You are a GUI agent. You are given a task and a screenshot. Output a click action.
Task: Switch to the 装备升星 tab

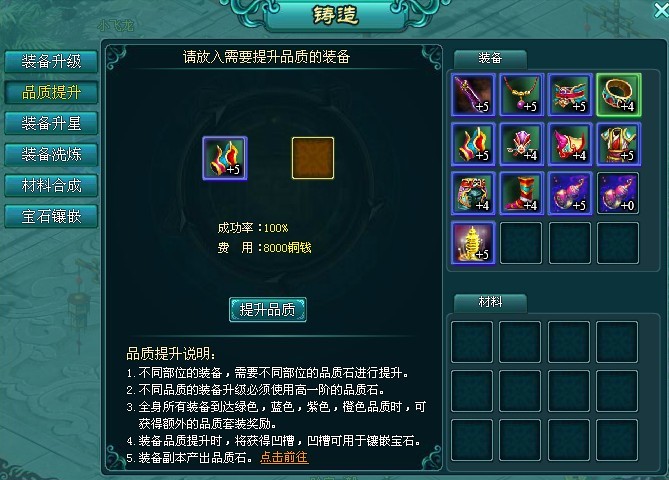51,123
